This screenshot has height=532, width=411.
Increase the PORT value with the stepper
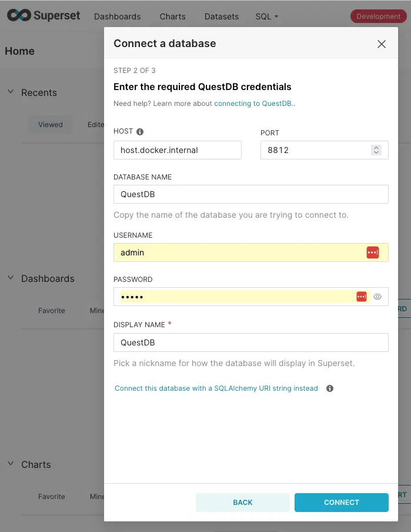[x=376, y=147]
